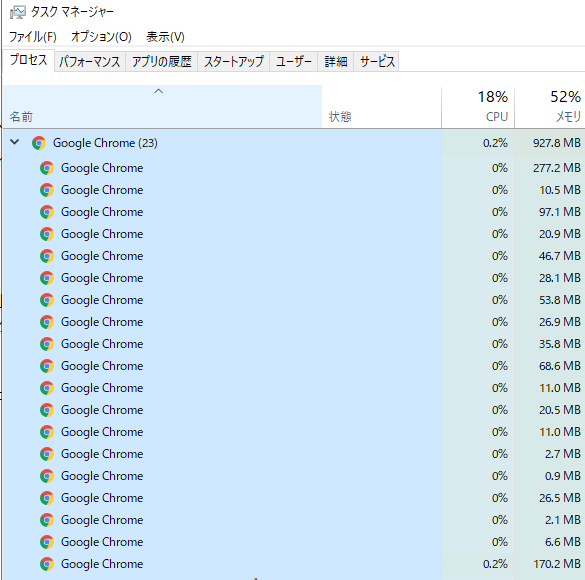This screenshot has height=580, width=585.
Task: Sort by the 名前 column header
Action: coord(162,107)
